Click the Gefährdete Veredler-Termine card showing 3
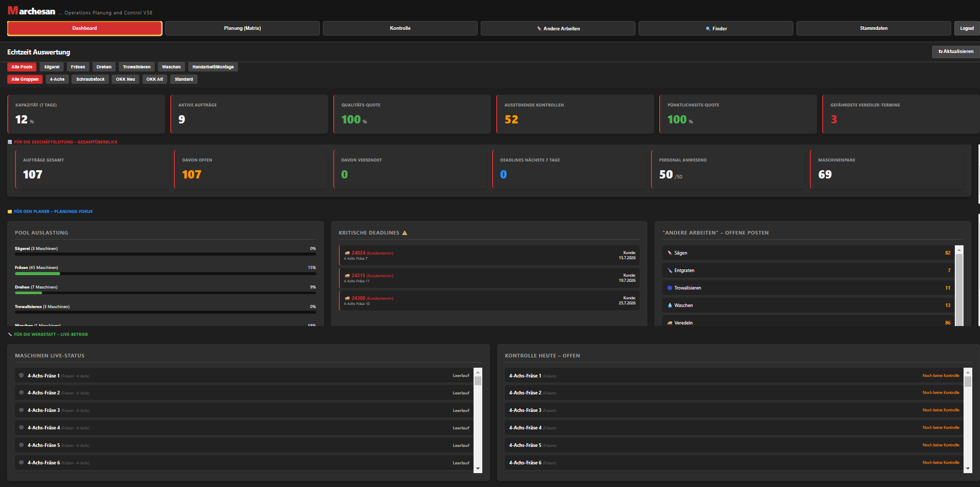Image resolution: width=980 pixels, height=487 pixels. click(901, 114)
